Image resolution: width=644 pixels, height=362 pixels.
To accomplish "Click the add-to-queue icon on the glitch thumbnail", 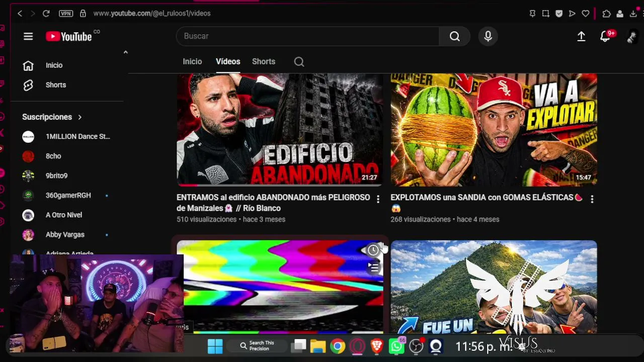I will (373, 267).
